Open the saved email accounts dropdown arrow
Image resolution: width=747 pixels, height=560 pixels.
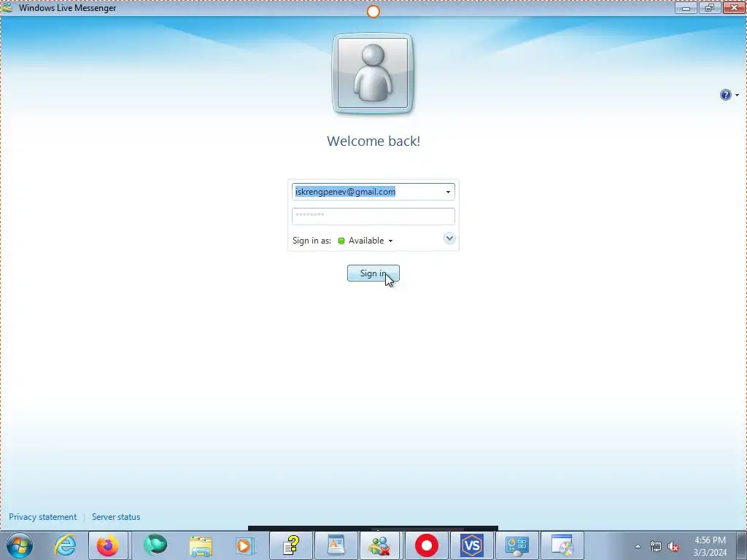coord(448,192)
